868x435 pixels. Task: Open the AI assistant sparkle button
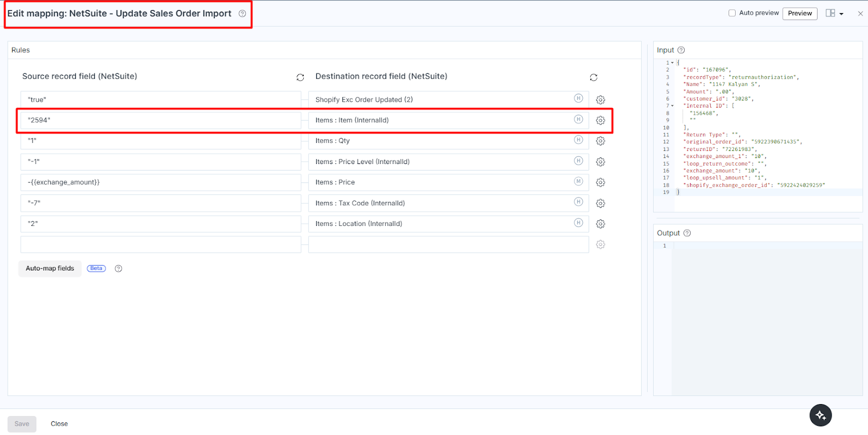[820, 415]
